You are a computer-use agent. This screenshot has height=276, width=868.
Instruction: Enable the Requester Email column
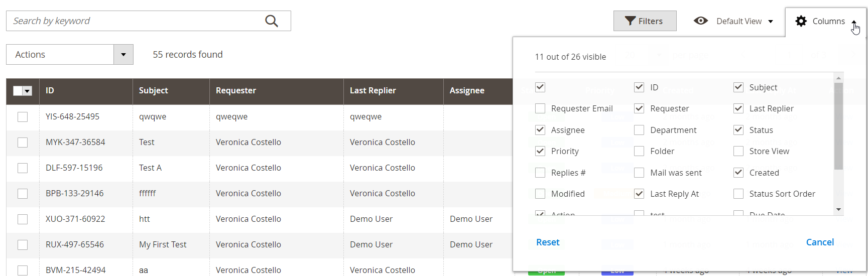[540, 108]
